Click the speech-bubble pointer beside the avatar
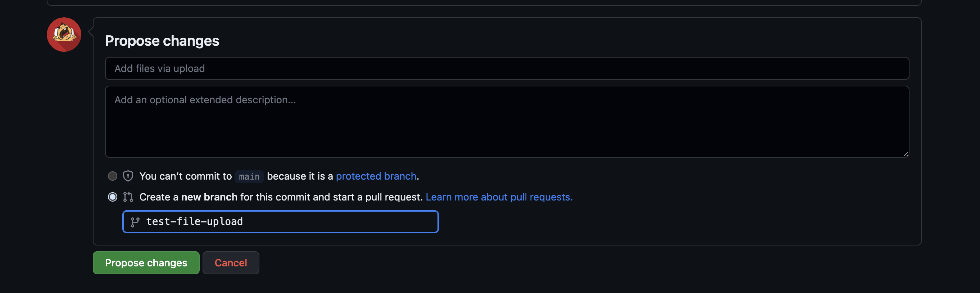 91,32
